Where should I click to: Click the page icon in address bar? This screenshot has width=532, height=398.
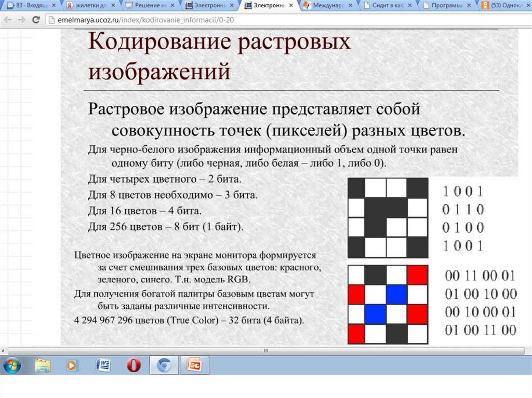point(51,20)
